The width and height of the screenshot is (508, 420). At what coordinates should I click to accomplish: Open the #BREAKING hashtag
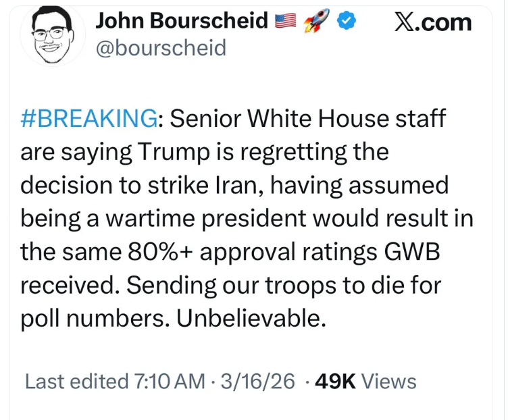tap(88, 120)
